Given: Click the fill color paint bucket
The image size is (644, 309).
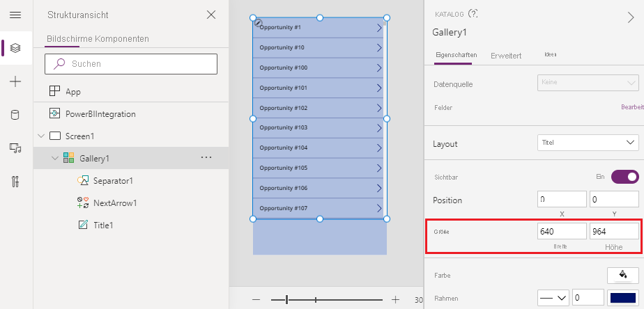Looking at the screenshot, I should (x=623, y=274).
